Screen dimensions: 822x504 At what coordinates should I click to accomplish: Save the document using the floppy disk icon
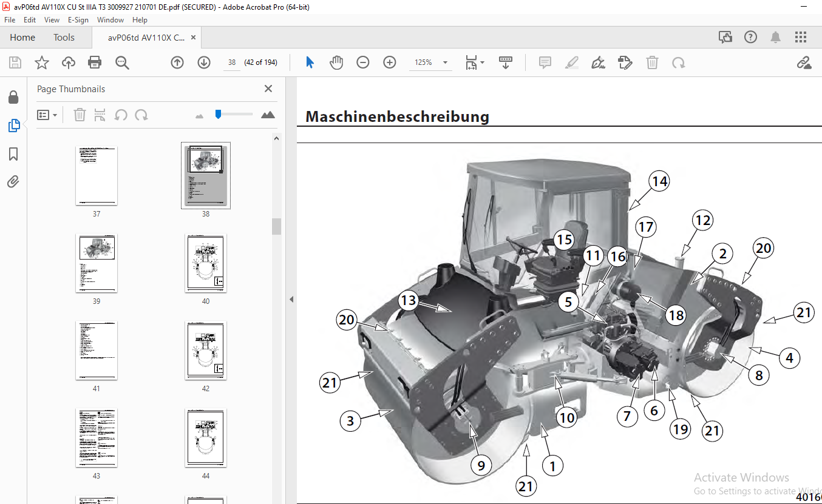[x=15, y=62]
